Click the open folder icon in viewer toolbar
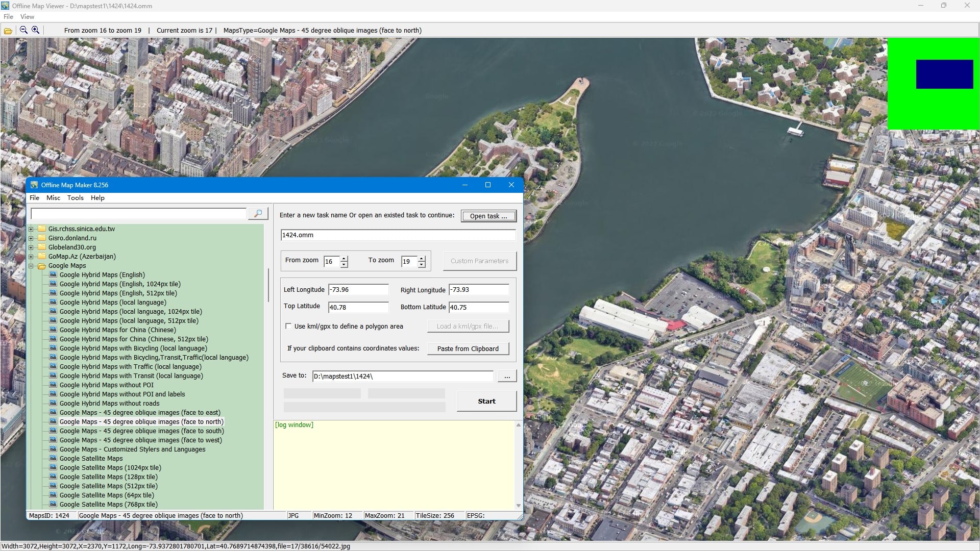The image size is (980, 551). click(8, 31)
